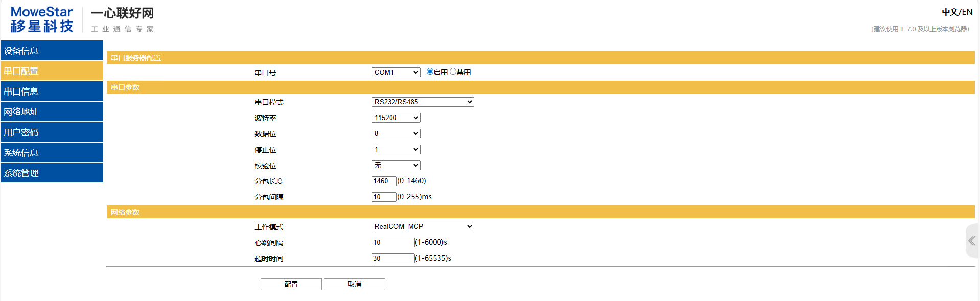Click the 分包间隔 input field
Viewport: 980px width, 301px height.
point(384,197)
